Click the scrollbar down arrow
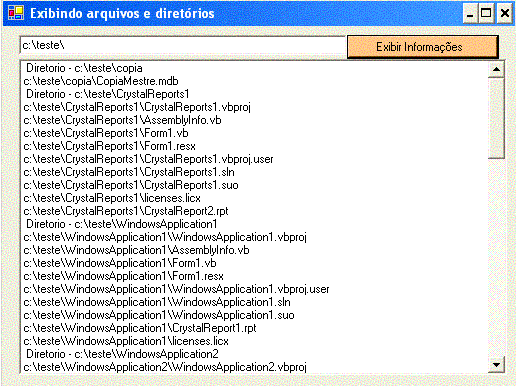 496,365
